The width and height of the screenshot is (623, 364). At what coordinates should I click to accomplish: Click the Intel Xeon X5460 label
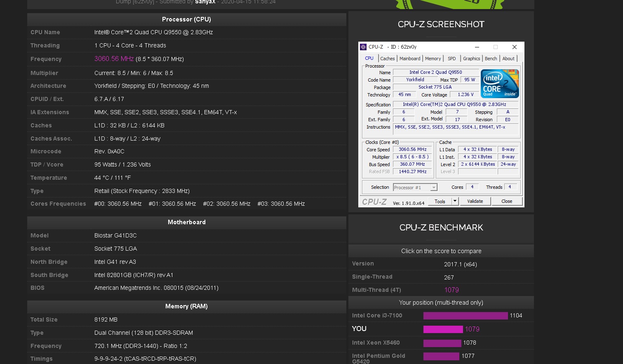click(376, 343)
